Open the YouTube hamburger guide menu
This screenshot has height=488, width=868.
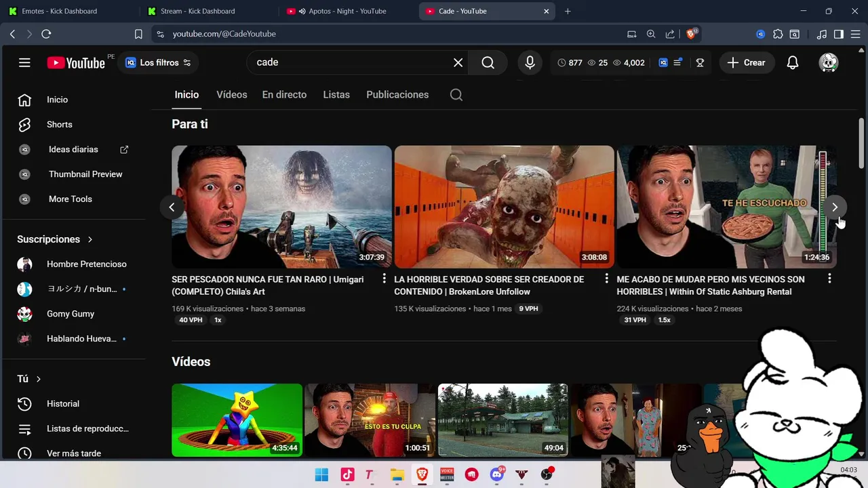pyautogui.click(x=24, y=62)
